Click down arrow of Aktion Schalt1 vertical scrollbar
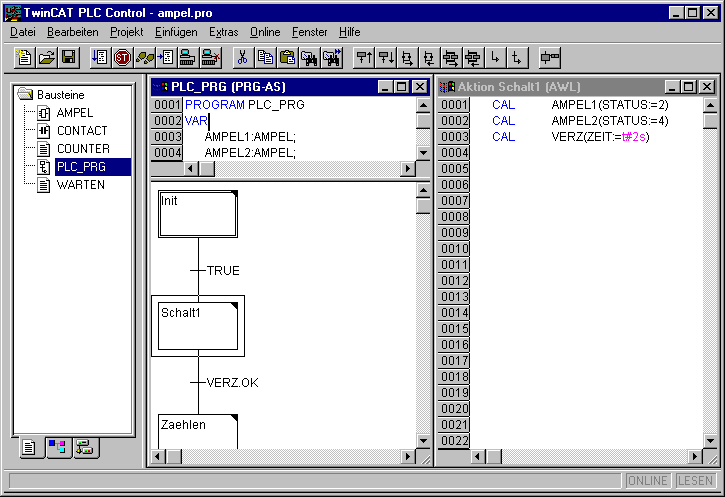The height and width of the screenshot is (497, 725). pyautogui.click(x=710, y=441)
